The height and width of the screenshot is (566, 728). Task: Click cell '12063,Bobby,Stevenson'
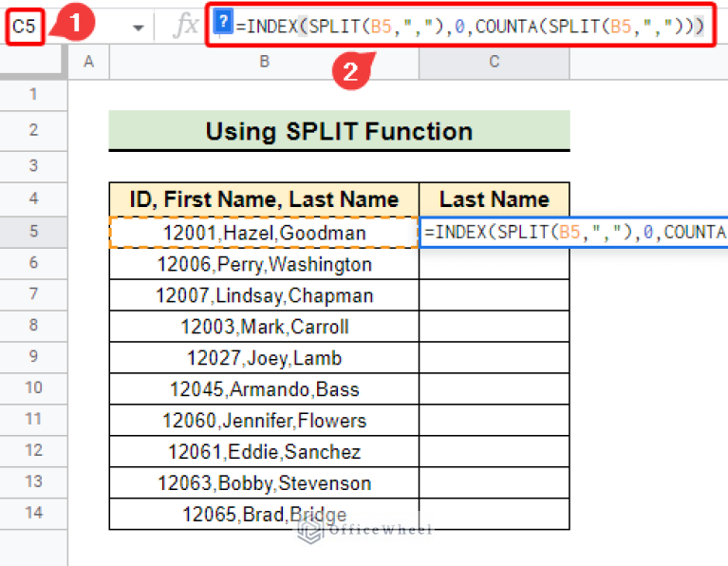tap(264, 482)
